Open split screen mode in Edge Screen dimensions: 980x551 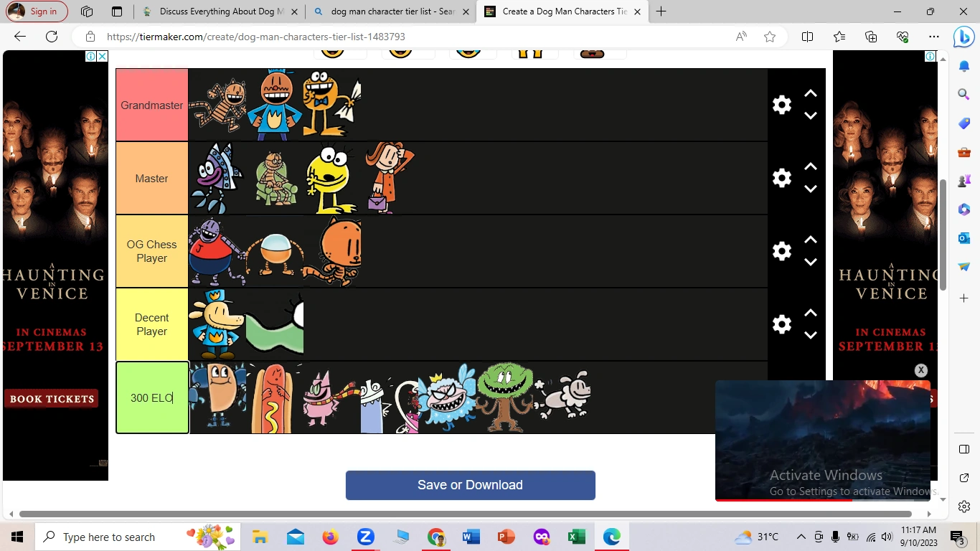(x=807, y=37)
